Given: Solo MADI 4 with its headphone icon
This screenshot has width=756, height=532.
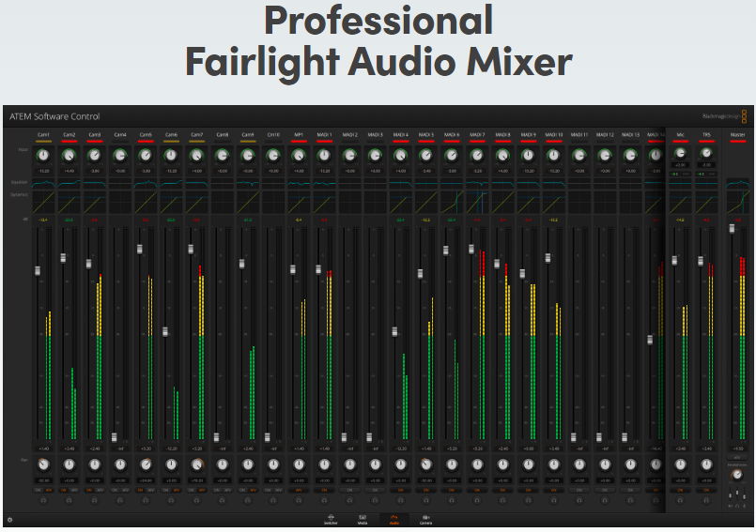Looking at the screenshot, I should (x=401, y=501).
